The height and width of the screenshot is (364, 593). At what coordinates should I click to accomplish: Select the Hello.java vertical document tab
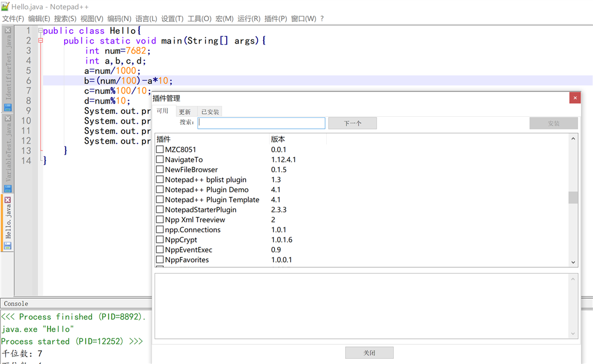(x=8, y=223)
